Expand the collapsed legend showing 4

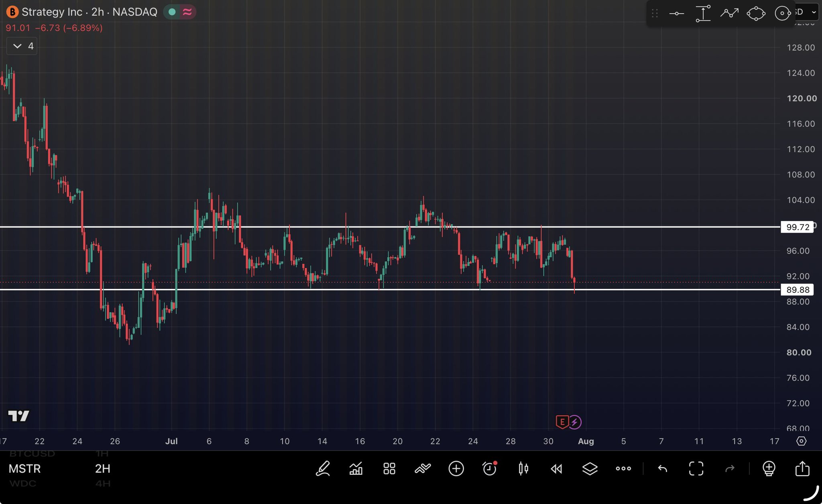[22, 46]
